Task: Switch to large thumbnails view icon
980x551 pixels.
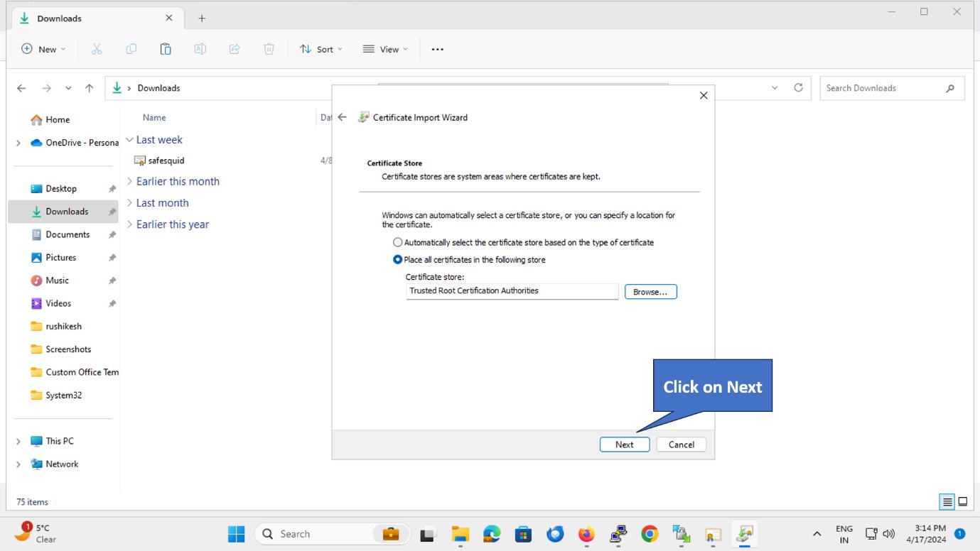Action: (x=963, y=502)
